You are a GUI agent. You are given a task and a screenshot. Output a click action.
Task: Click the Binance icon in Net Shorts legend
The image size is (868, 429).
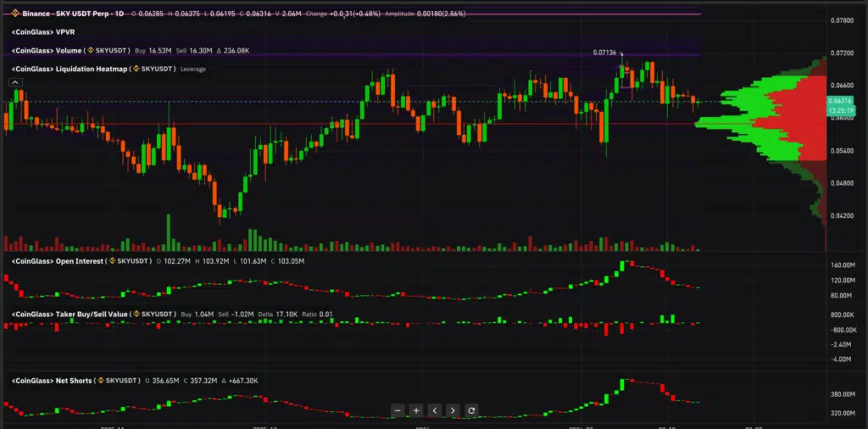coord(100,381)
